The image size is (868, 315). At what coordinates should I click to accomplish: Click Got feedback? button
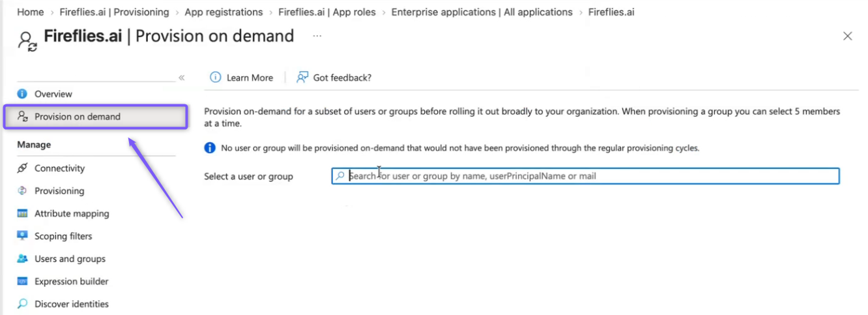pos(334,78)
